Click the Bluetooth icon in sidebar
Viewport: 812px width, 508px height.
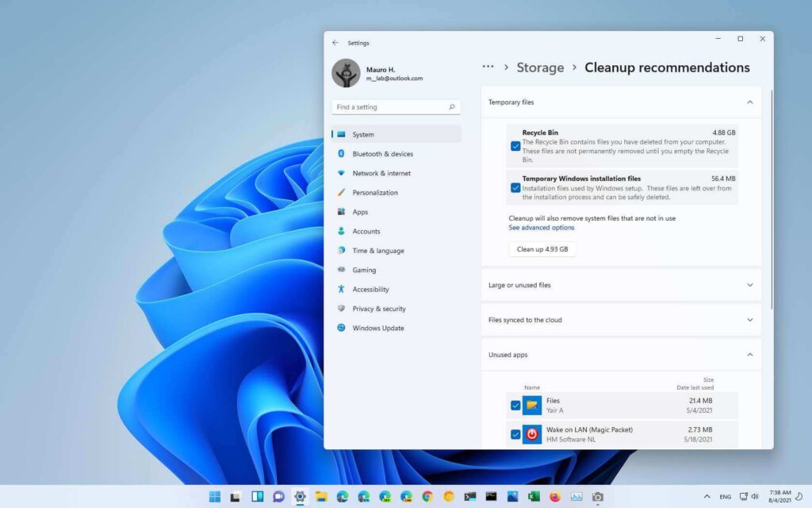point(341,153)
